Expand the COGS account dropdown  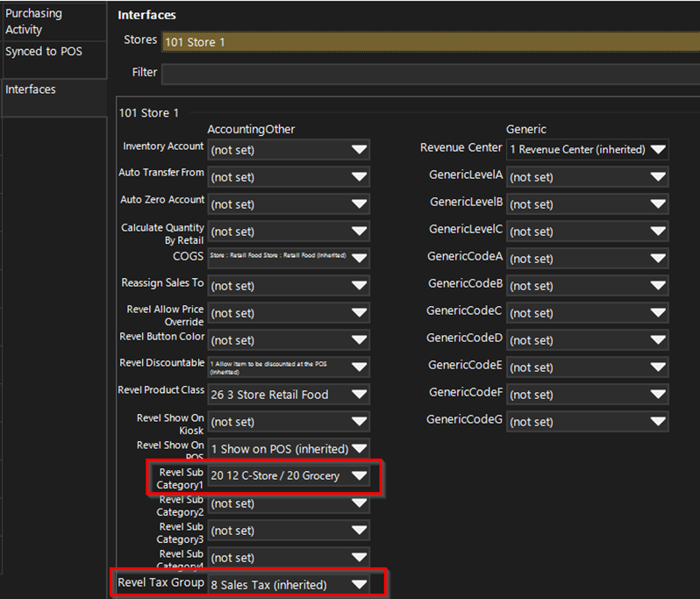[x=289, y=259]
